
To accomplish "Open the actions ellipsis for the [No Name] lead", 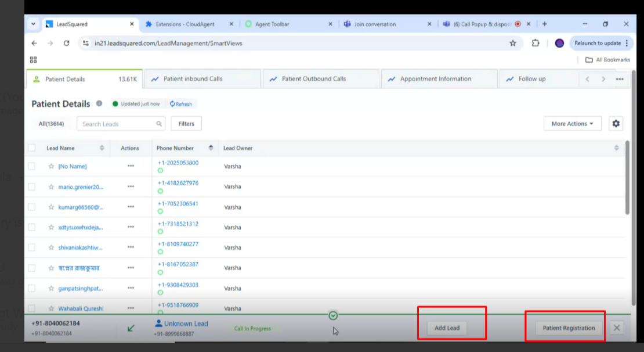I will (x=131, y=166).
